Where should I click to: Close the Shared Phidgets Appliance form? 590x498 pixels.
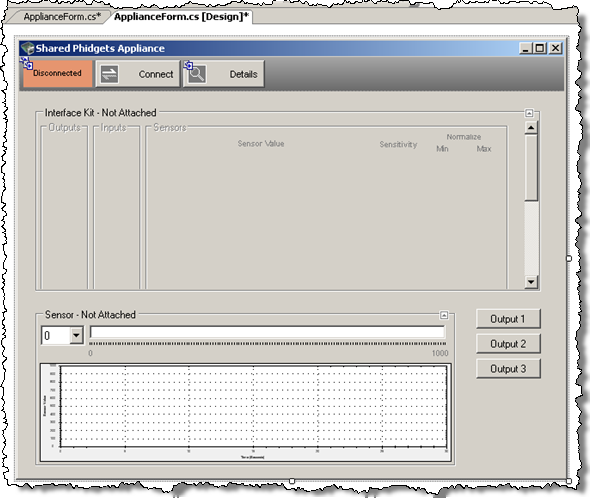(555, 48)
